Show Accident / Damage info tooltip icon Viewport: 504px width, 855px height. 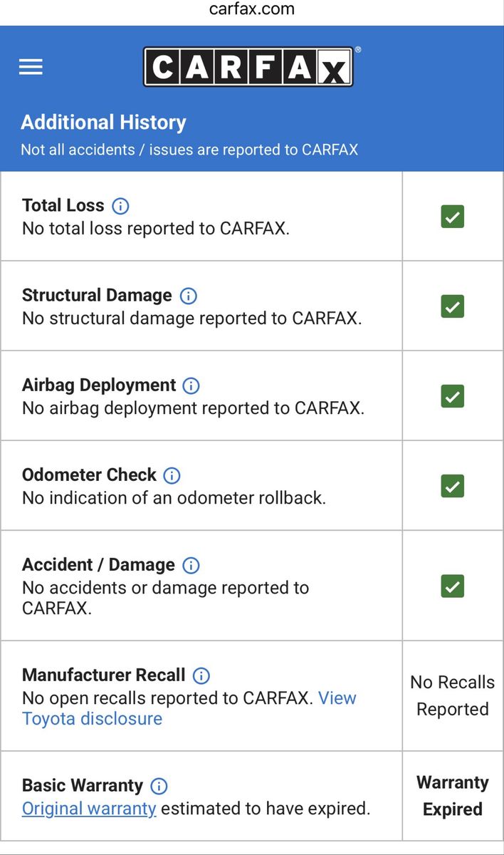(191, 566)
